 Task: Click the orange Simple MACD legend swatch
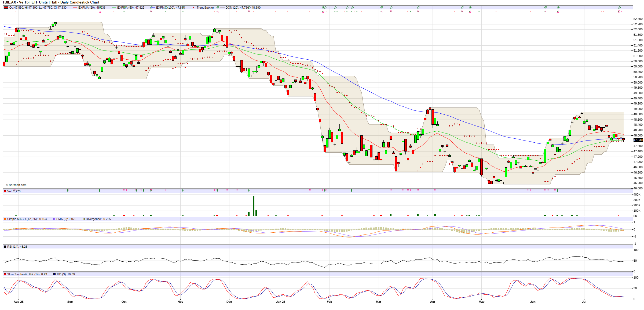pos(5,219)
